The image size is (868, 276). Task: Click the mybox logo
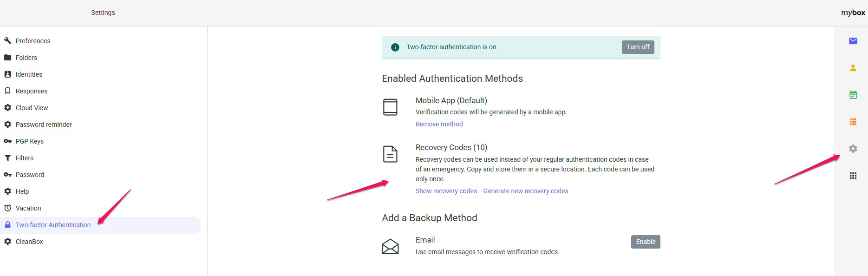click(x=853, y=13)
